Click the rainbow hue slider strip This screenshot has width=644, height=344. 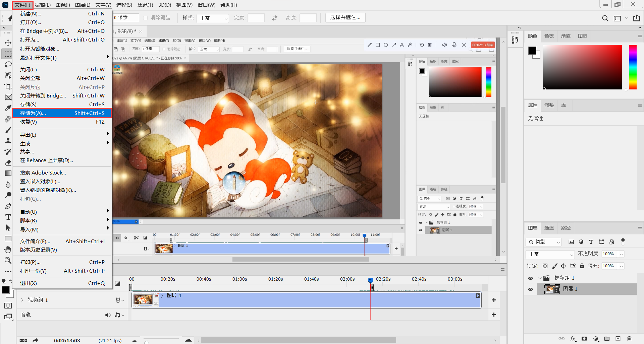pyautogui.click(x=633, y=67)
